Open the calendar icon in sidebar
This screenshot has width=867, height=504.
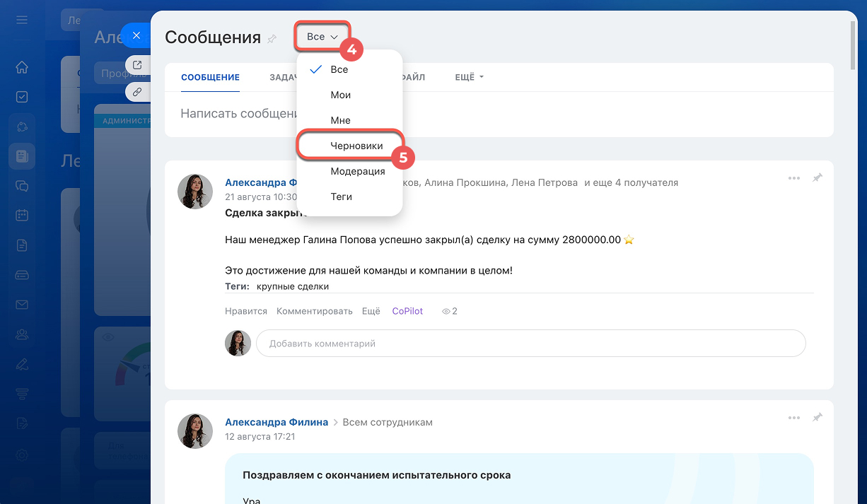click(22, 215)
